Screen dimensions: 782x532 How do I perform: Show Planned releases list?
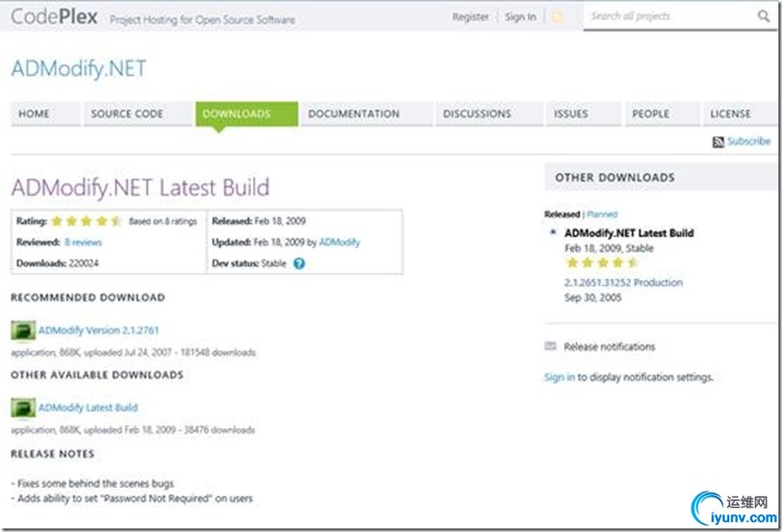pyautogui.click(x=602, y=214)
